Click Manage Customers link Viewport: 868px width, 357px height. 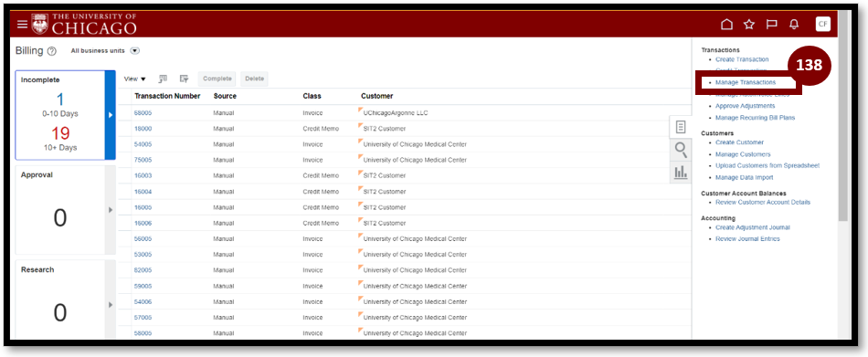pos(742,154)
